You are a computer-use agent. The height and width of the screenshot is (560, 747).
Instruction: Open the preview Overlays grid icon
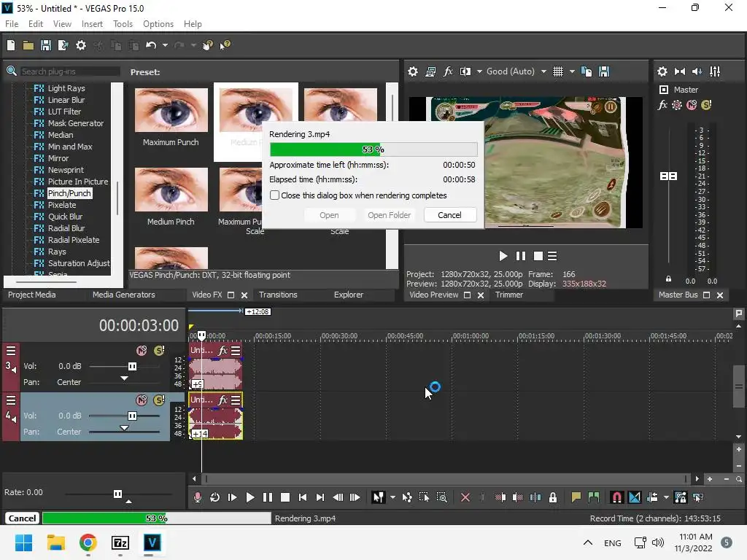point(558,71)
